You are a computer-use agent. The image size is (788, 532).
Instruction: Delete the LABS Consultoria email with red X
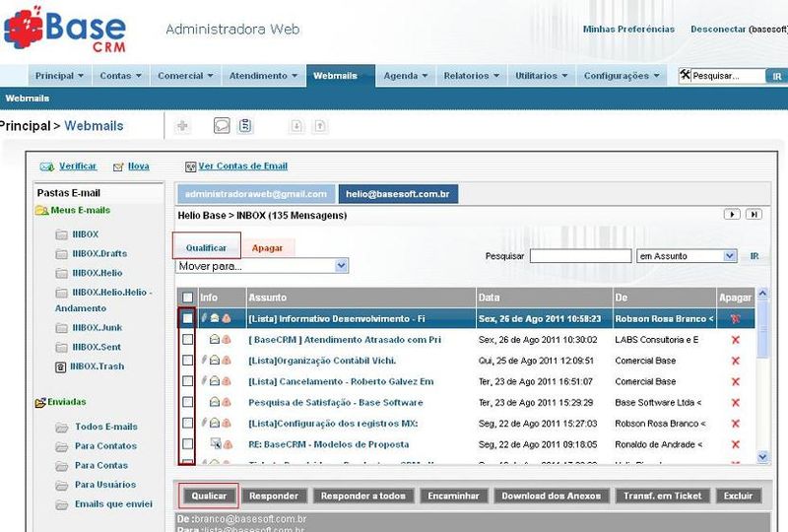tap(735, 339)
